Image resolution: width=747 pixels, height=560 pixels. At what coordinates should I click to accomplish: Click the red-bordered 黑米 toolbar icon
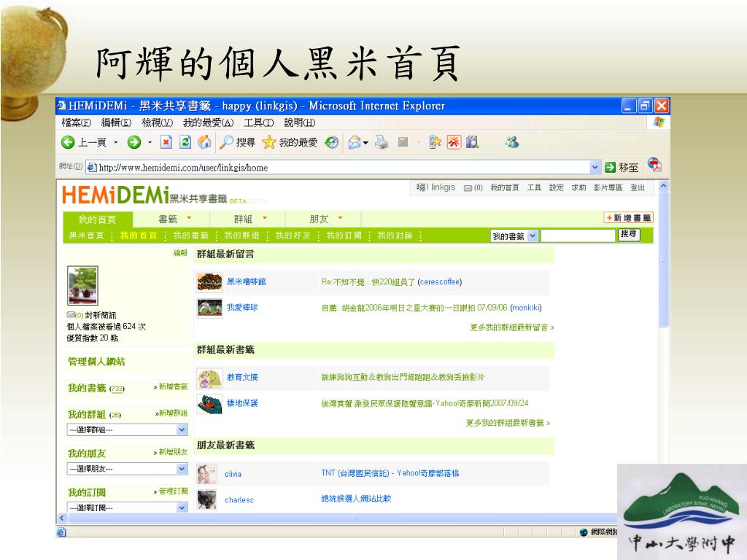[454, 142]
